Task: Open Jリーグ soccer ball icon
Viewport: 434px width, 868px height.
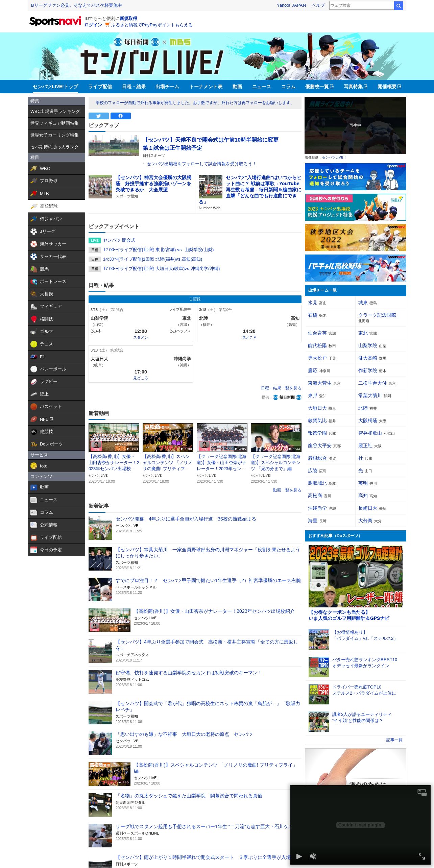Action: 34,231
